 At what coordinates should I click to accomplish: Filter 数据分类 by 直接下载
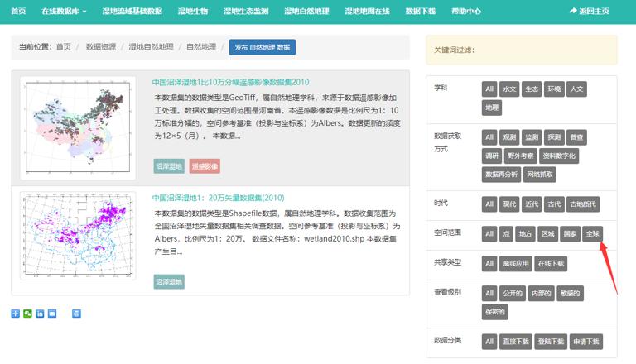coord(516,342)
